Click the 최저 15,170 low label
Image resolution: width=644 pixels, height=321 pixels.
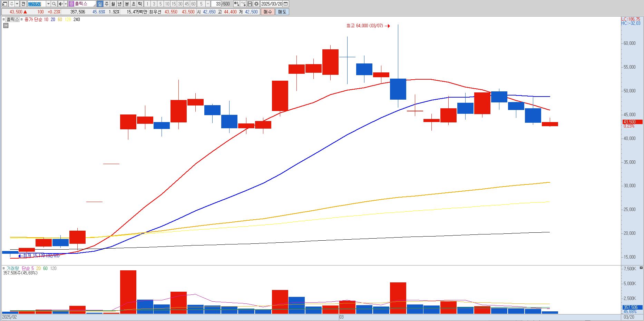[x=41, y=255]
